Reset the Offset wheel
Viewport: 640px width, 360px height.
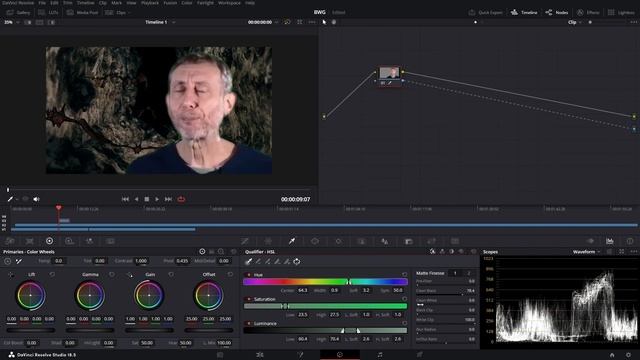coord(230,275)
